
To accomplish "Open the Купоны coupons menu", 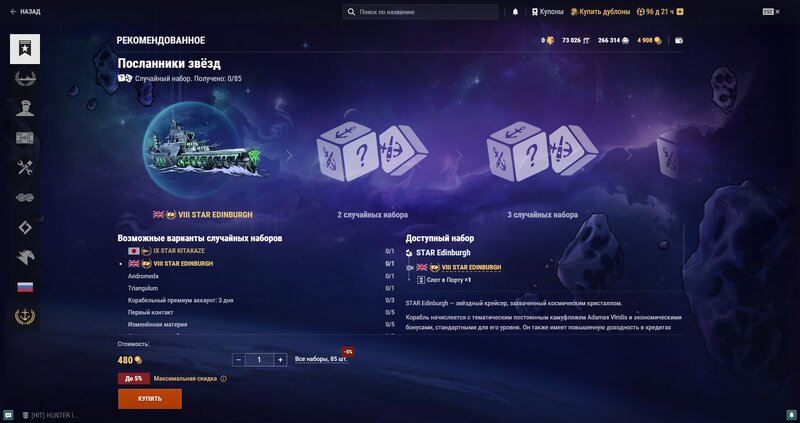I will point(547,12).
